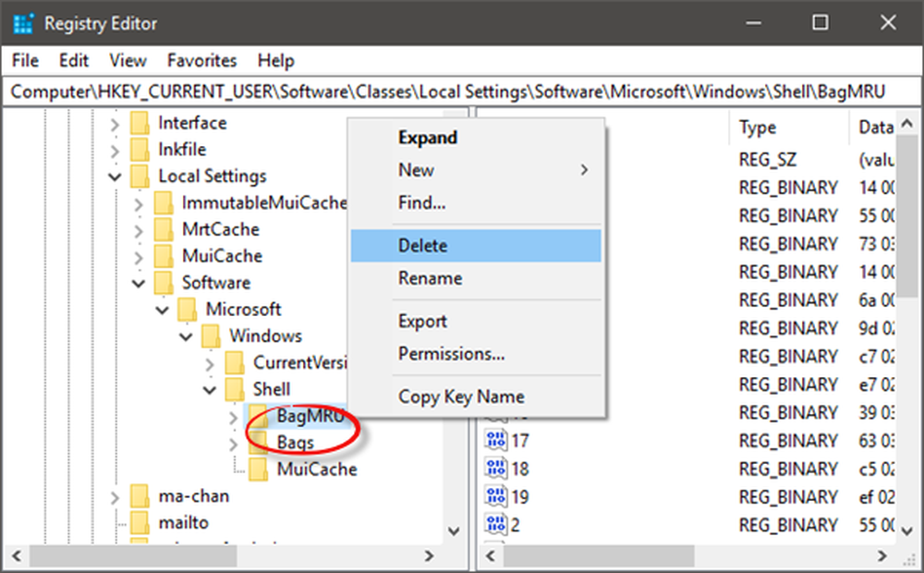Click the Shell folder icon
The height and width of the screenshot is (573, 924).
coord(235,389)
